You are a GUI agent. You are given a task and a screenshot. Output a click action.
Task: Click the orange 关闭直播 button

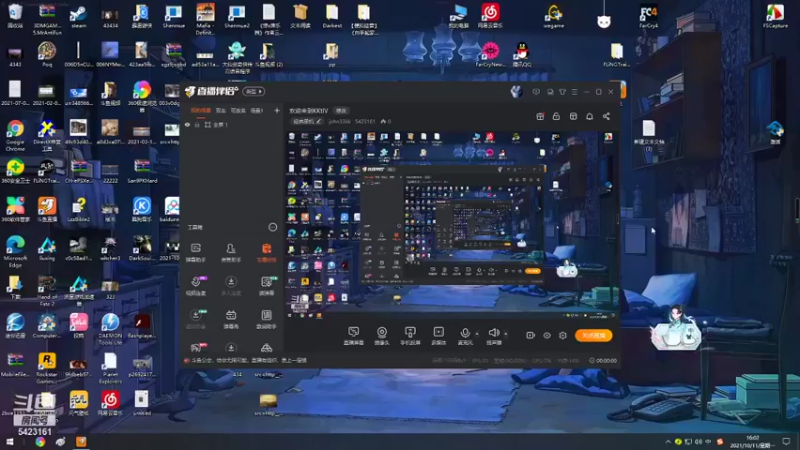[x=593, y=335]
